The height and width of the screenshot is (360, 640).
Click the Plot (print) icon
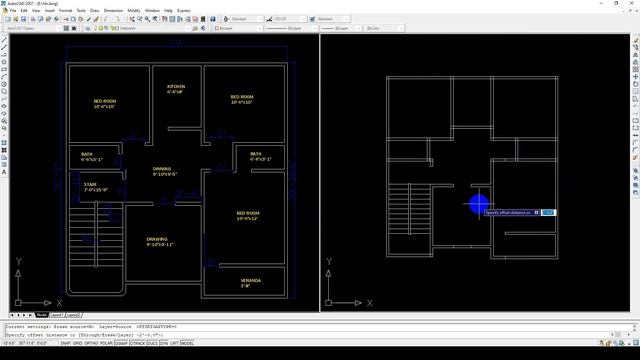pos(33,19)
